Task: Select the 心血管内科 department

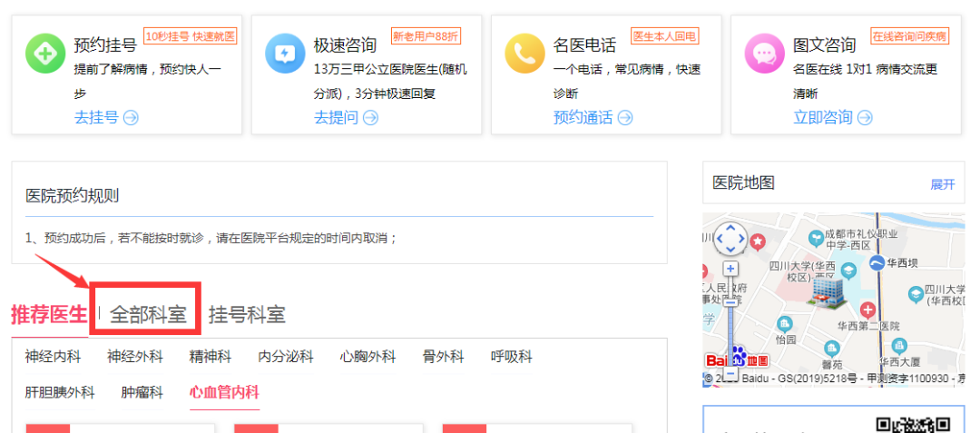Action: click(224, 393)
